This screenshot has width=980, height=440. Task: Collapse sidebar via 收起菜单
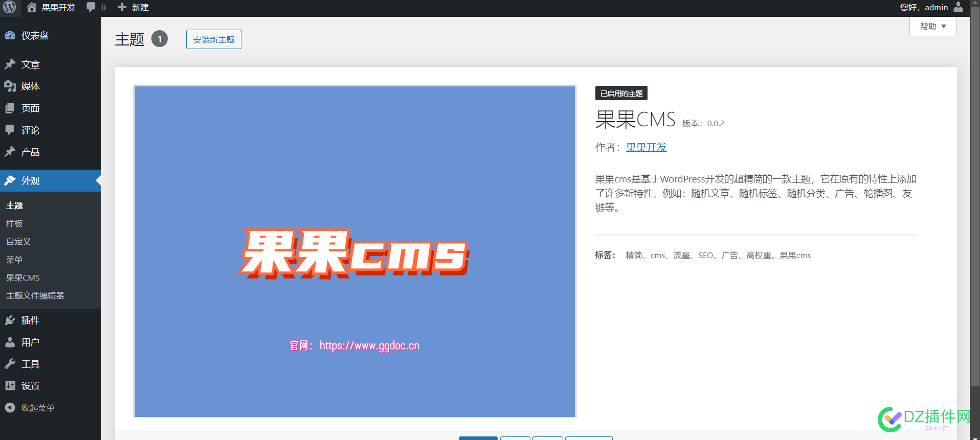[50, 408]
